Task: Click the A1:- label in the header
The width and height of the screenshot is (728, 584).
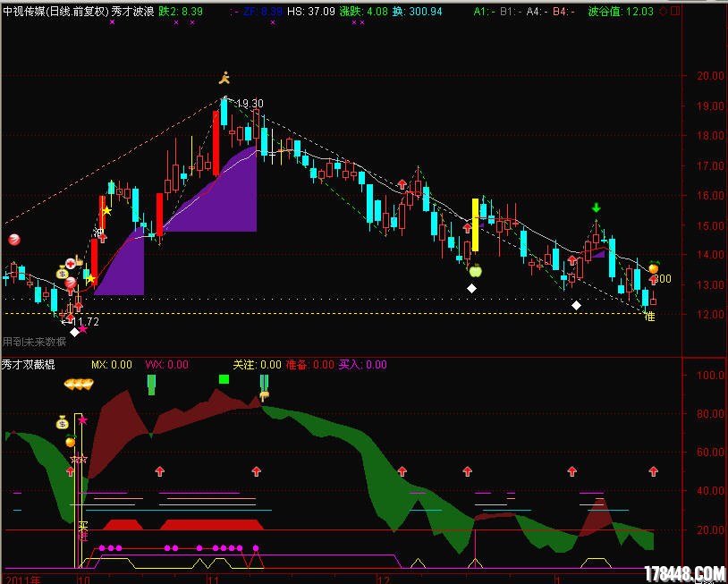Action: point(484,11)
